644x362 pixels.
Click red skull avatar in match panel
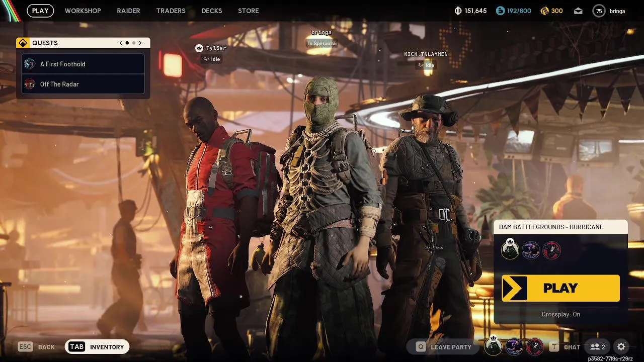click(x=551, y=250)
